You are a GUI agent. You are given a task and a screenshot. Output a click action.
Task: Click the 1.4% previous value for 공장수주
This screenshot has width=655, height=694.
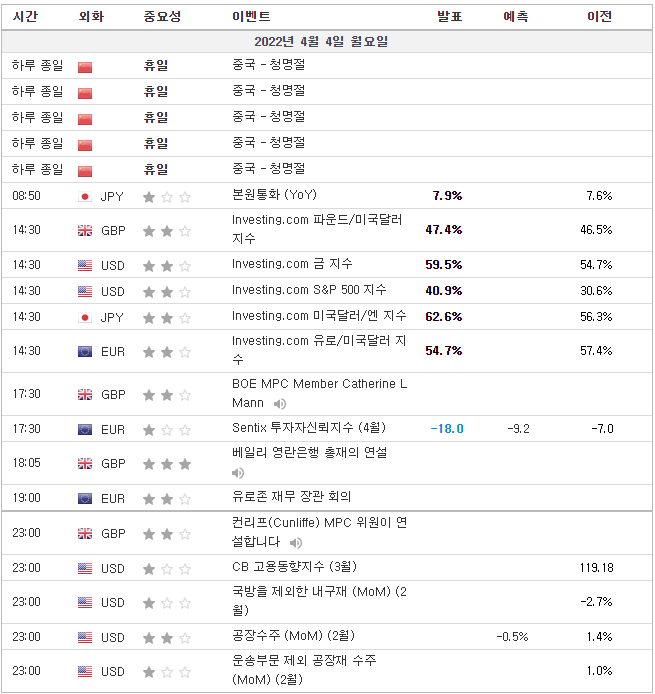point(600,637)
